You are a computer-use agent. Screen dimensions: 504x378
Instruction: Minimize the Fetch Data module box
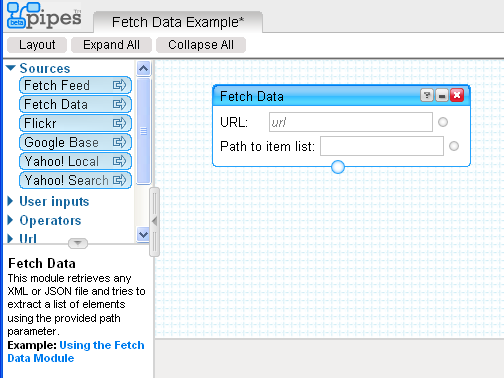442,96
